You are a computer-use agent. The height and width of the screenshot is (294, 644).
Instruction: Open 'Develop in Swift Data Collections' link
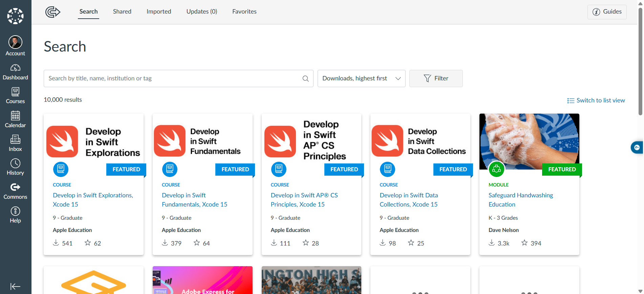click(x=409, y=200)
